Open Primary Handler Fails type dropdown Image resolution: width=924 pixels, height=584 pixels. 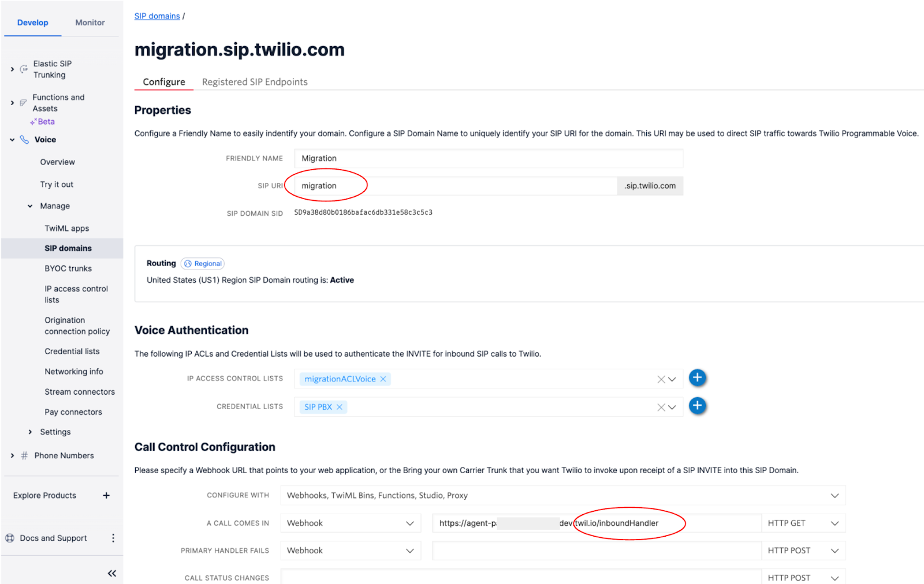coord(351,551)
